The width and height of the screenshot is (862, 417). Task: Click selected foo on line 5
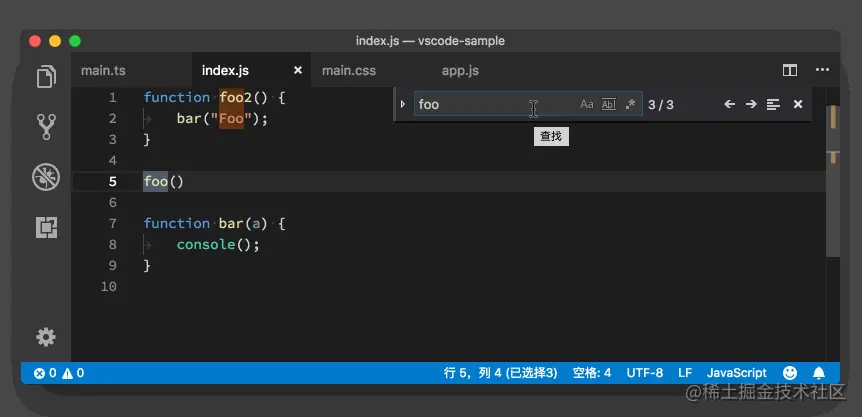pos(156,181)
